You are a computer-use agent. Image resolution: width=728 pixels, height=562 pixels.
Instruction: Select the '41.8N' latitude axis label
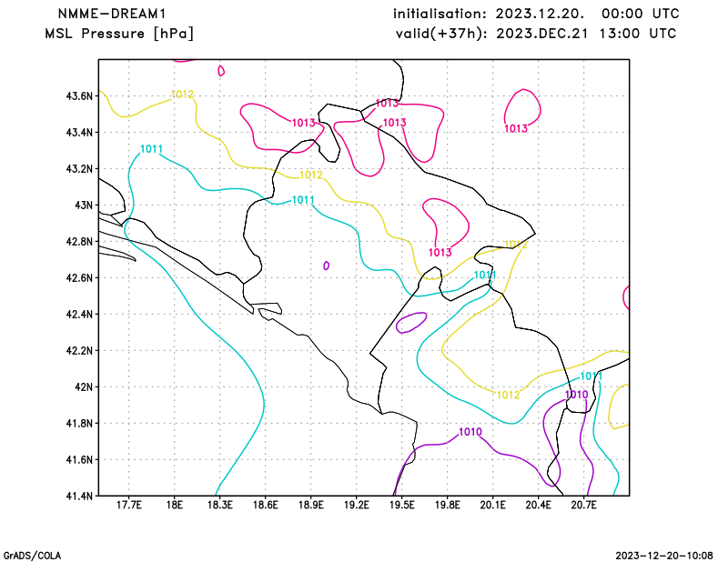[79, 424]
